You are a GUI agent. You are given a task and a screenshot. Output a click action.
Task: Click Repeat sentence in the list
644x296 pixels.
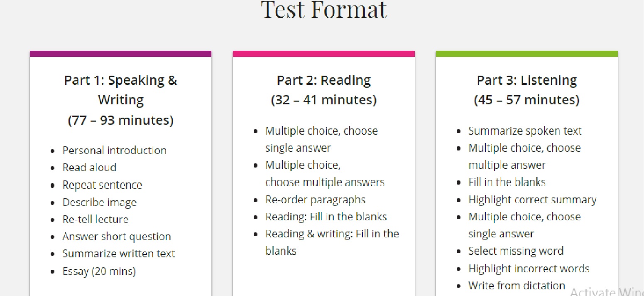click(x=102, y=185)
